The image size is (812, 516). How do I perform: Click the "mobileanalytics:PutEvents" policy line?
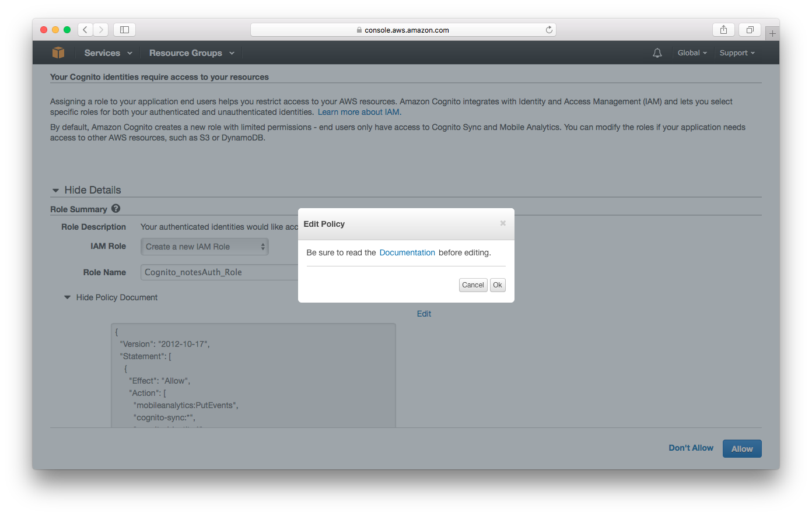point(185,405)
